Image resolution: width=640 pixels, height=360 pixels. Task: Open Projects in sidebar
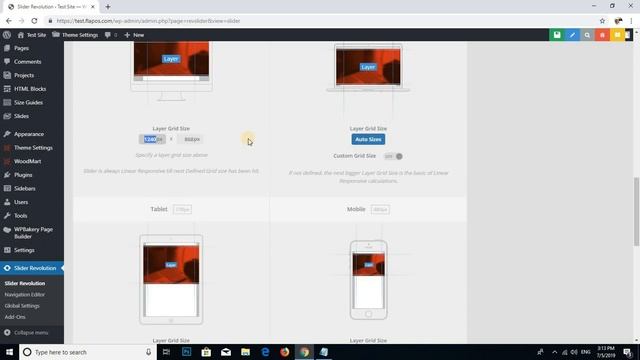[x=24, y=75]
